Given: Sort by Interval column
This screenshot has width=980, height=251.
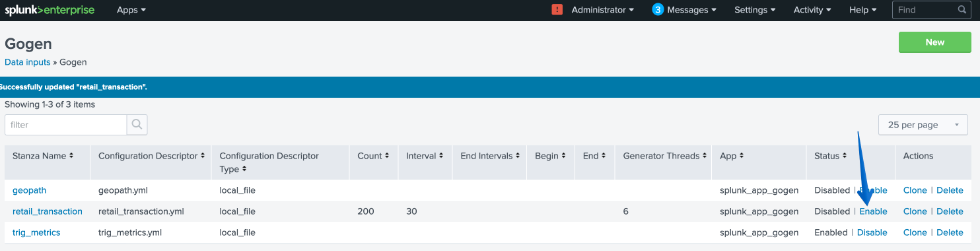Looking at the screenshot, I should click(425, 156).
